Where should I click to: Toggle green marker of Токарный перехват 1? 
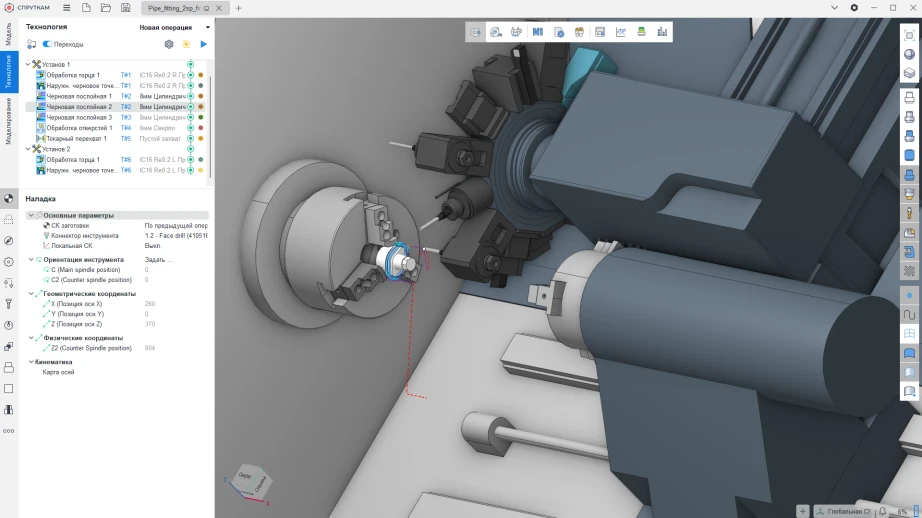(x=191, y=139)
